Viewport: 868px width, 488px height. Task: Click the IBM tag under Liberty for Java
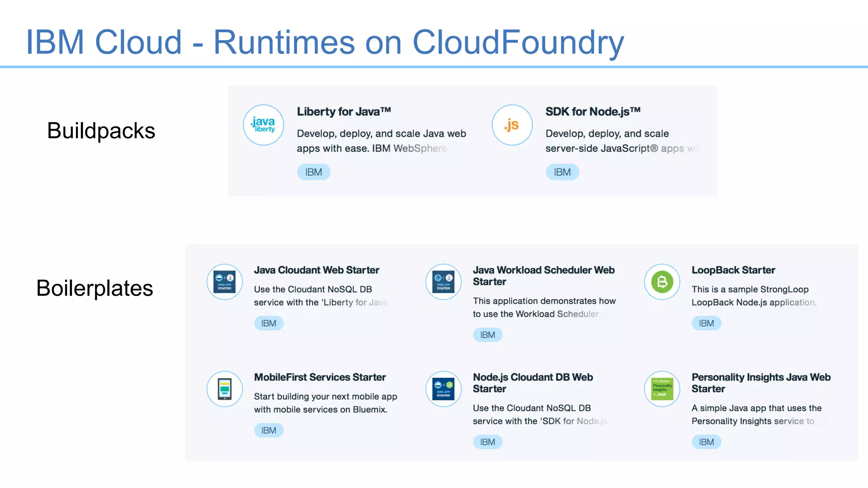(x=314, y=172)
